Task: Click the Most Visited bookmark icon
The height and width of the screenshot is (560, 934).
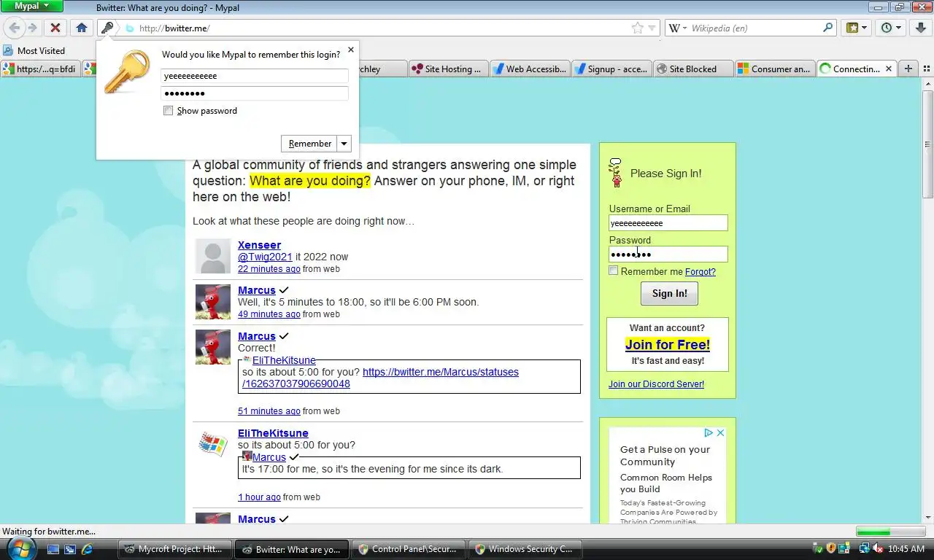Action: tap(8, 50)
